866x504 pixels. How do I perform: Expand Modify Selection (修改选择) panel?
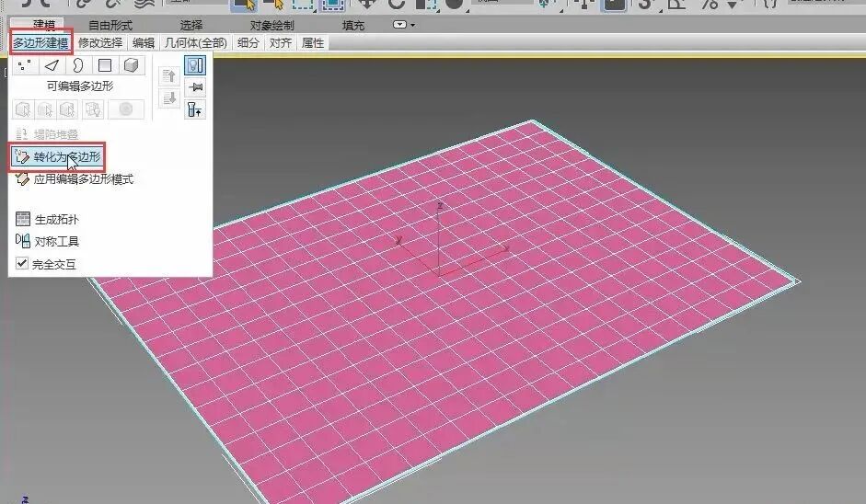[x=100, y=42]
